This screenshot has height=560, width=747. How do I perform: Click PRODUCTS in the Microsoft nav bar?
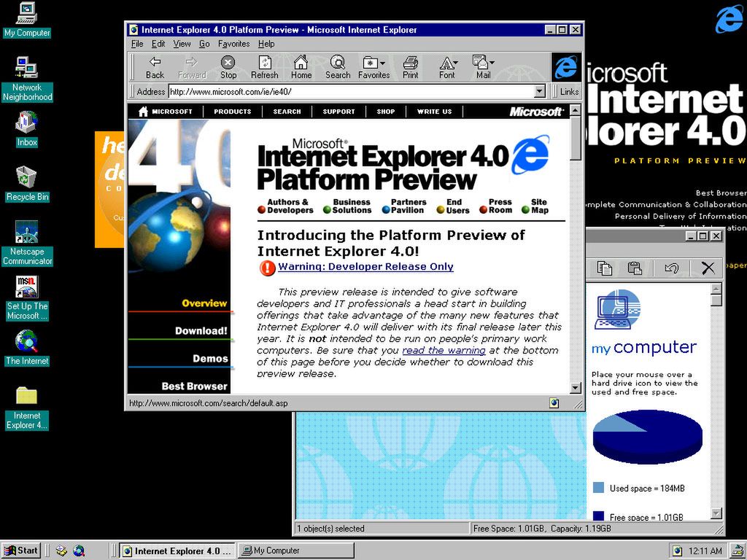(233, 112)
